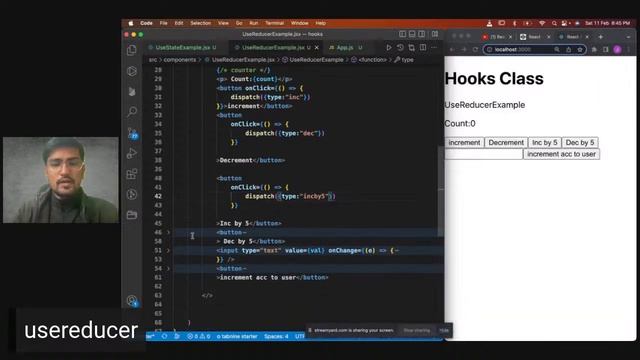The height and width of the screenshot is (360, 640).
Task: Click the Decrement button in the browser
Action: pyautogui.click(x=506, y=142)
